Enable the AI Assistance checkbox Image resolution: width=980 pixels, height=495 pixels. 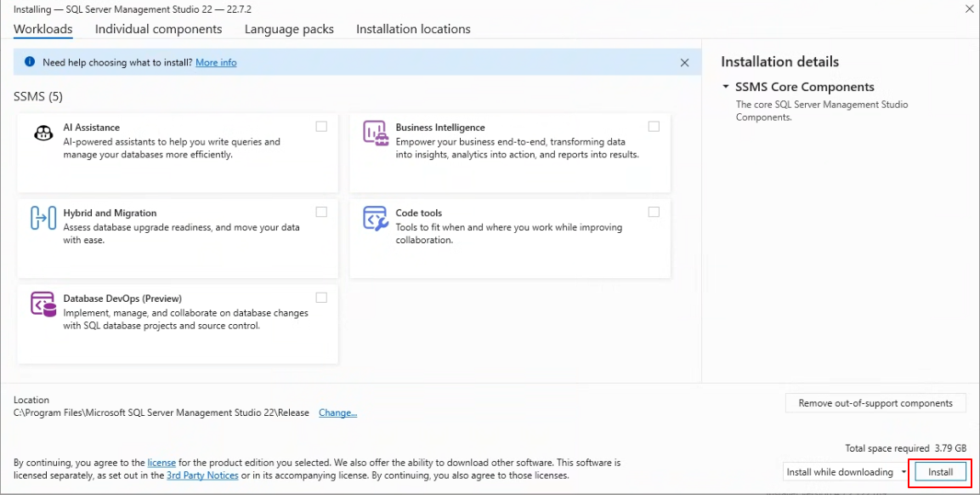[x=321, y=127]
